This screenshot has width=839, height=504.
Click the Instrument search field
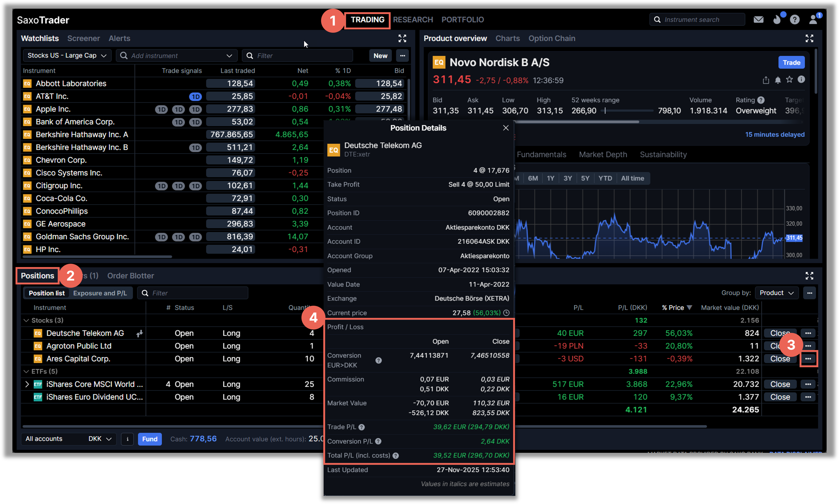tap(697, 20)
